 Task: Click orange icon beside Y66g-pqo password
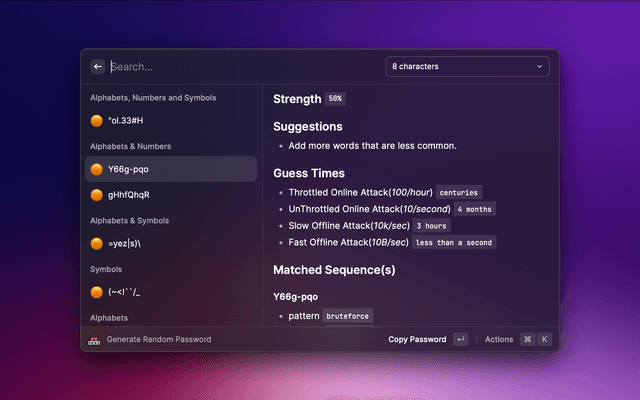(97, 169)
